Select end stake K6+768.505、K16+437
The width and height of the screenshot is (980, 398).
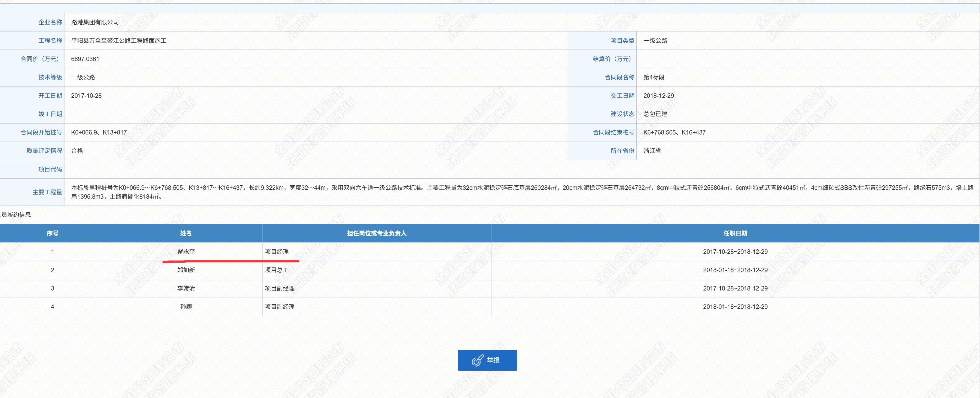tap(675, 132)
